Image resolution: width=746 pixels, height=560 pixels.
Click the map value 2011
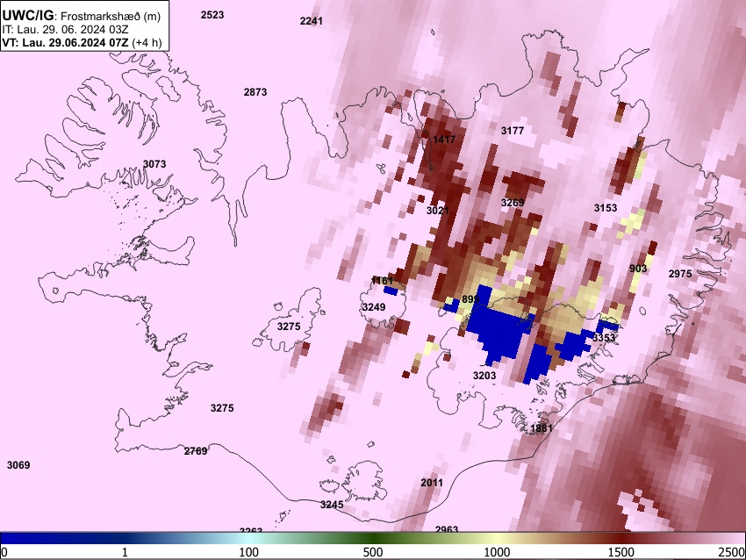tap(432, 483)
